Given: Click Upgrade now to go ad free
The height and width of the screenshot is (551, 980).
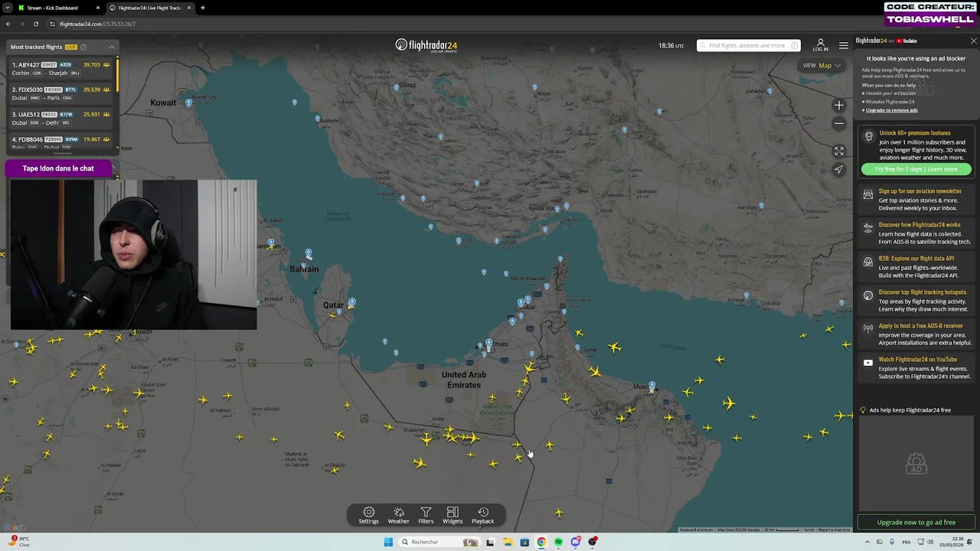Looking at the screenshot, I should (916, 522).
